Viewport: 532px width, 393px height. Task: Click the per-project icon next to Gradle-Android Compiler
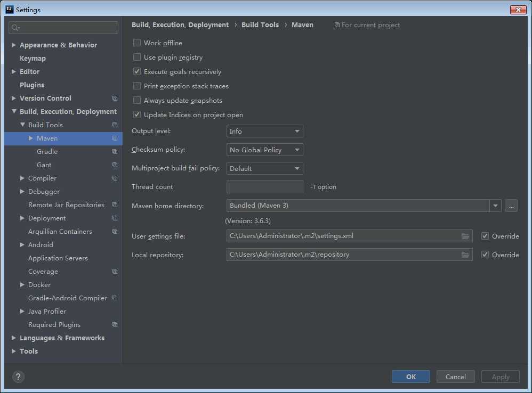tap(115, 298)
